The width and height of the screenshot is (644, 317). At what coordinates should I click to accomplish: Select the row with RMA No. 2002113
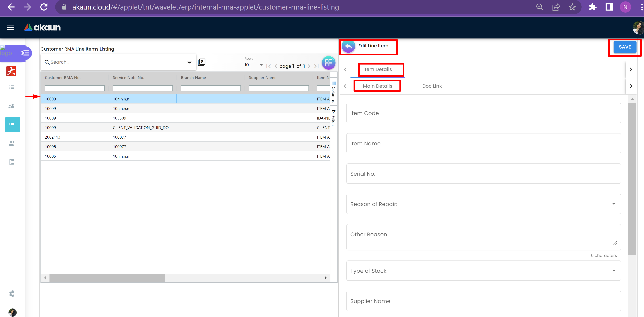[53, 137]
